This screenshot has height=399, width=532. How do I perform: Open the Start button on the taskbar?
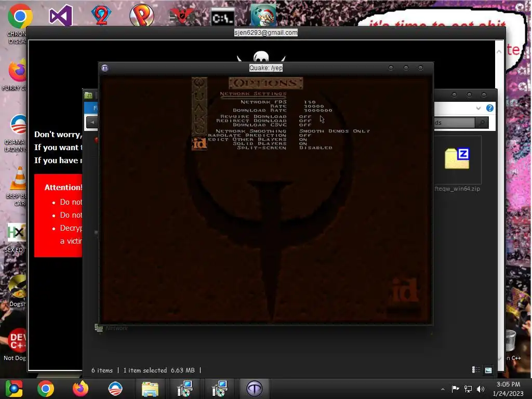tap(14, 389)
